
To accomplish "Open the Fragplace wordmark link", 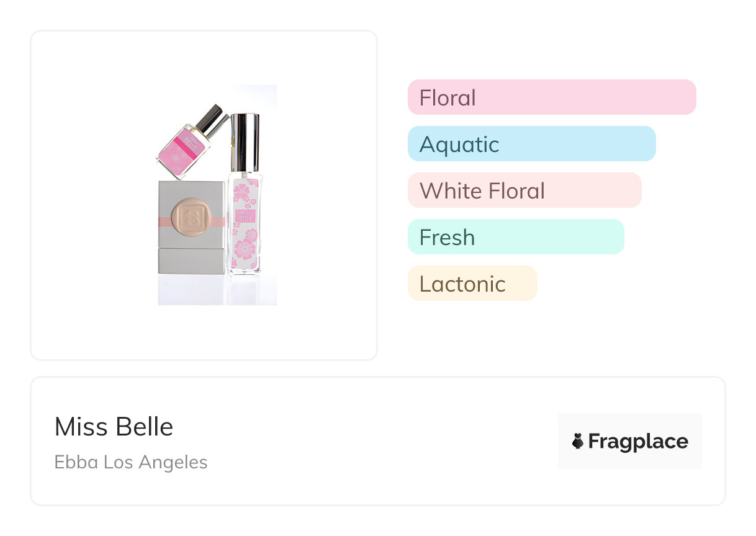I will point(638,441).
